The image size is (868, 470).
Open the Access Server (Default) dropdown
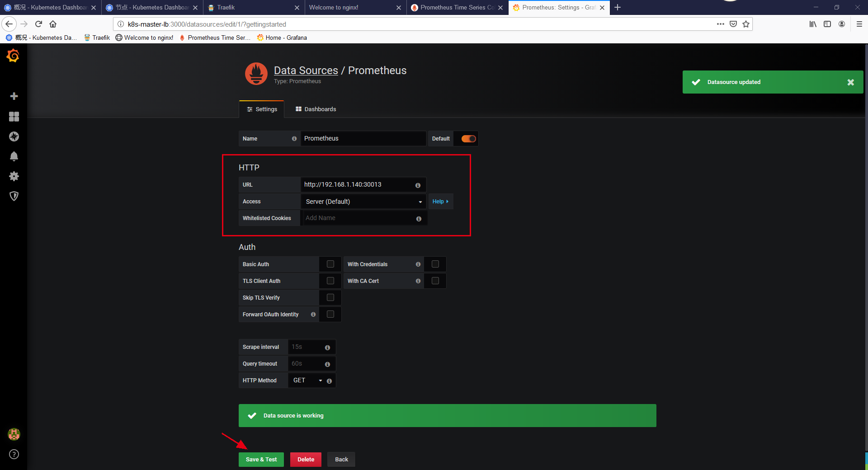coord(363,202)
